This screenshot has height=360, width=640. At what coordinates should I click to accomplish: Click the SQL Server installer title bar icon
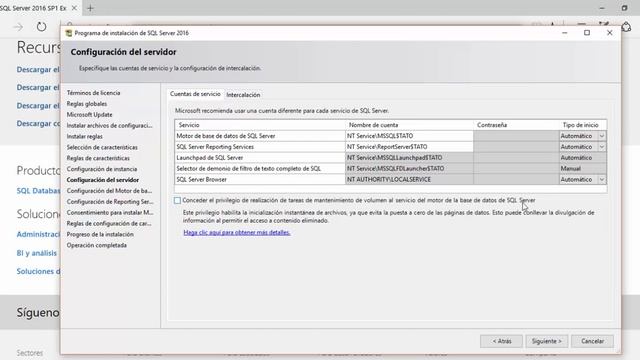click(x=69, y=33)
